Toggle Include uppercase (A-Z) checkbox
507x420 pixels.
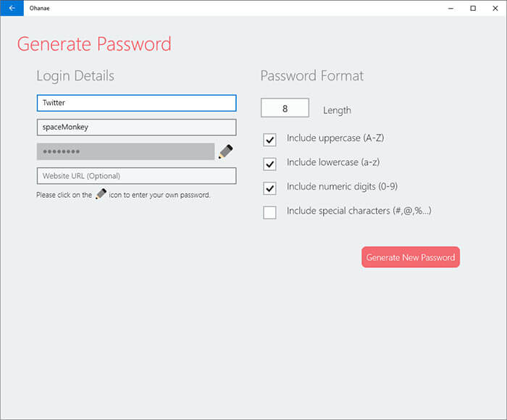coord(269,140)
